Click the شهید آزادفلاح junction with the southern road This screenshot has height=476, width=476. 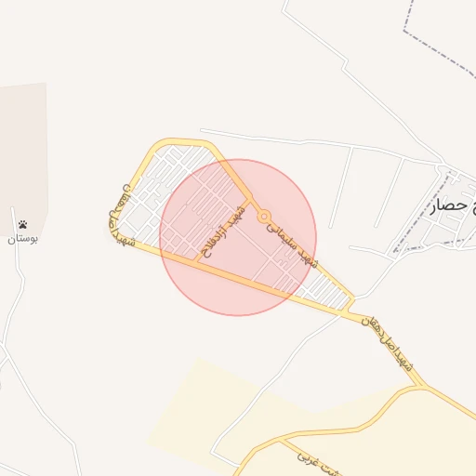point(196,261)
